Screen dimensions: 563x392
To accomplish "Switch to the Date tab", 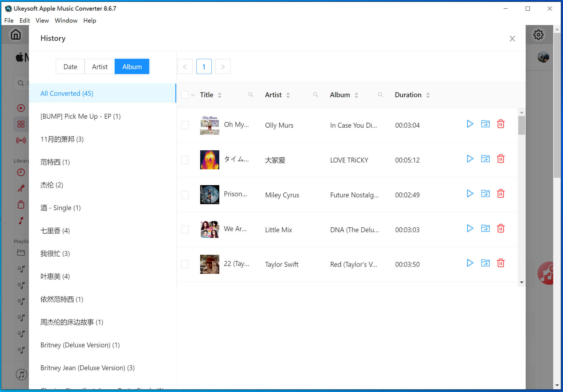I will click(70, 66).
